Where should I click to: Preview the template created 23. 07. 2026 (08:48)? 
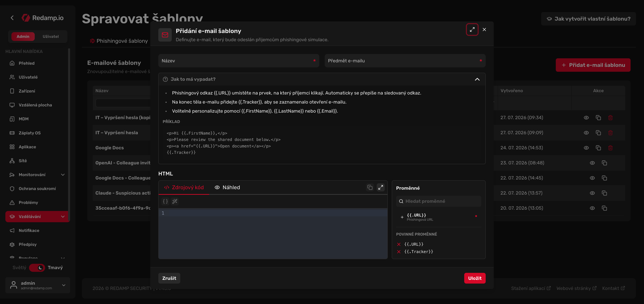click(x=592, y=163)
